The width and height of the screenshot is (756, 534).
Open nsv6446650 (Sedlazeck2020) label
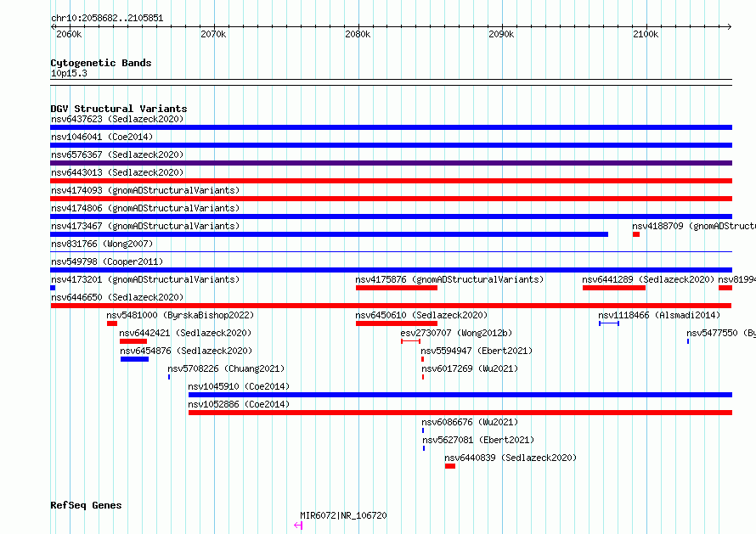point(117,297)
